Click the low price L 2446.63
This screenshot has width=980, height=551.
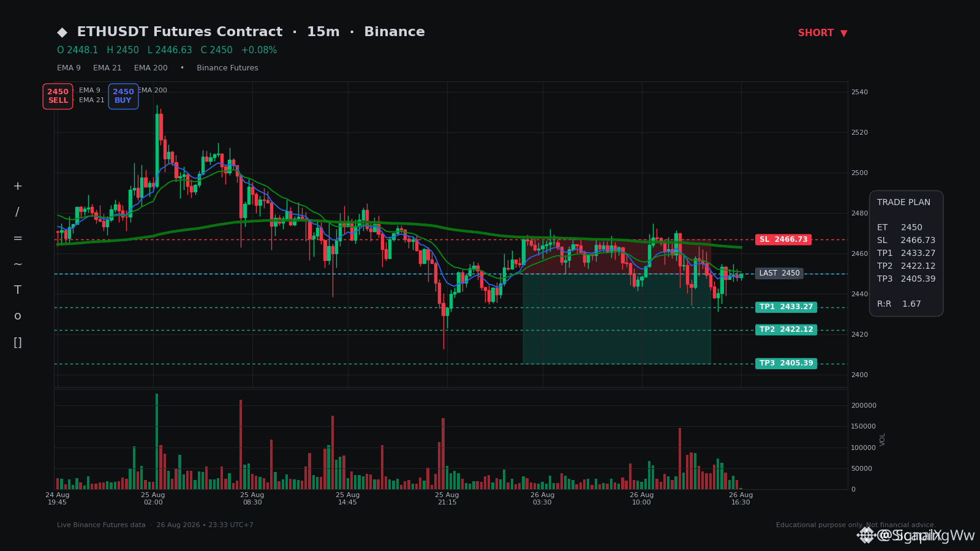click(x=170, y=50)
